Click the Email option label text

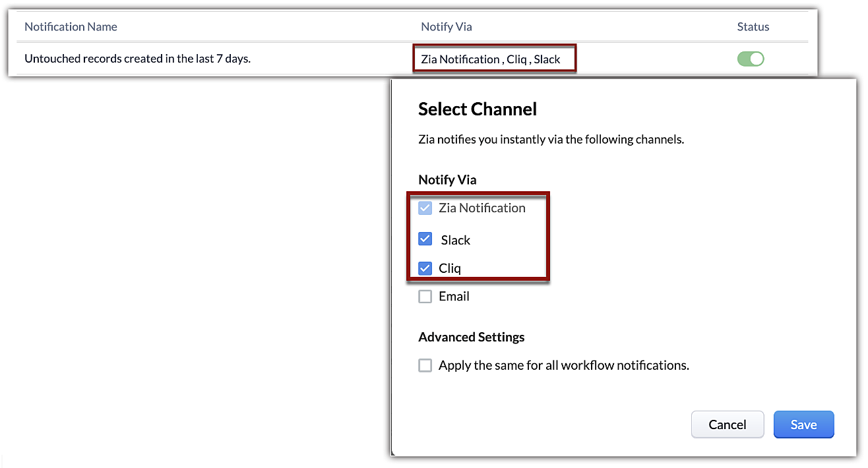[x=454, y=297]
